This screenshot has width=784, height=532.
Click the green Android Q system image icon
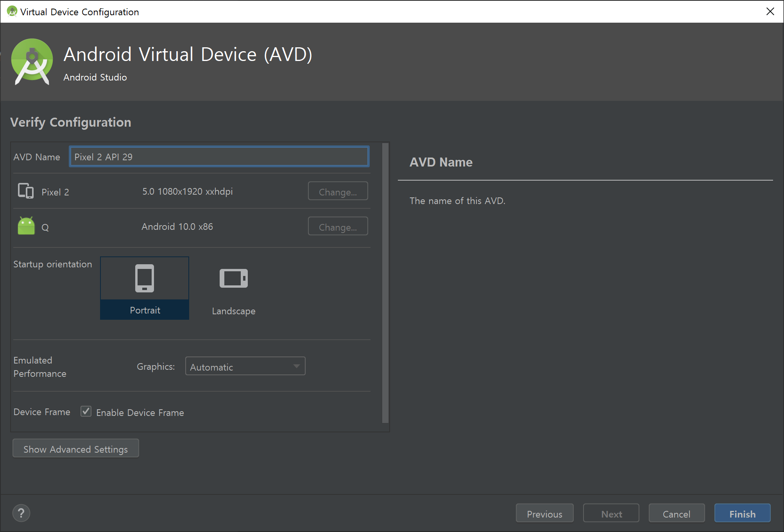(26, 226)
